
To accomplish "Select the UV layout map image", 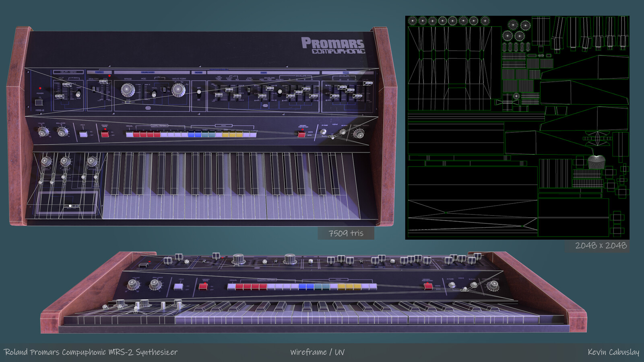I will (x=517, y=128).
